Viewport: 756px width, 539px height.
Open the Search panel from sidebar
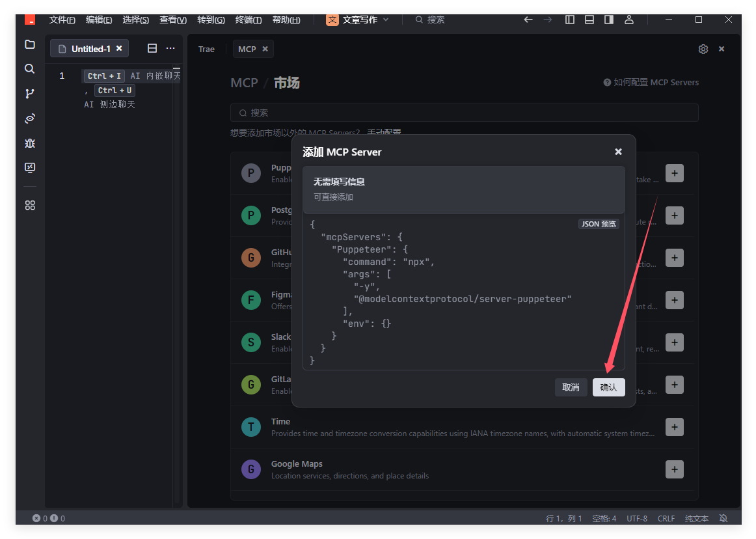[x=29, y=69]
